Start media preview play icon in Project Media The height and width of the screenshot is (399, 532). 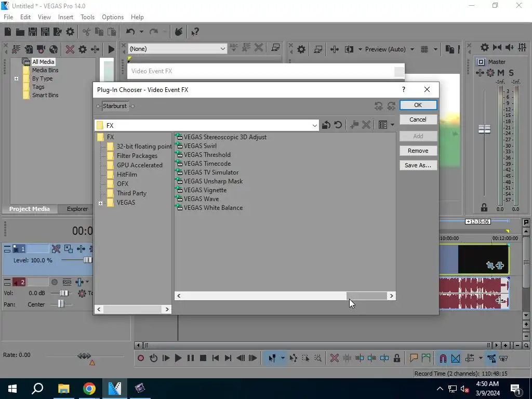click(111, 49)
